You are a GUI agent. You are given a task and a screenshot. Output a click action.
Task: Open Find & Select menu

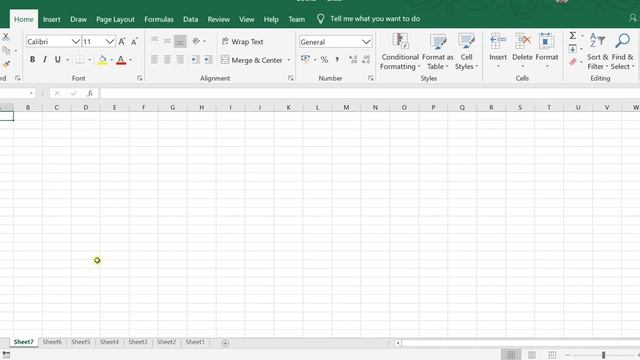pyautogui.click(x=622, y=51)
